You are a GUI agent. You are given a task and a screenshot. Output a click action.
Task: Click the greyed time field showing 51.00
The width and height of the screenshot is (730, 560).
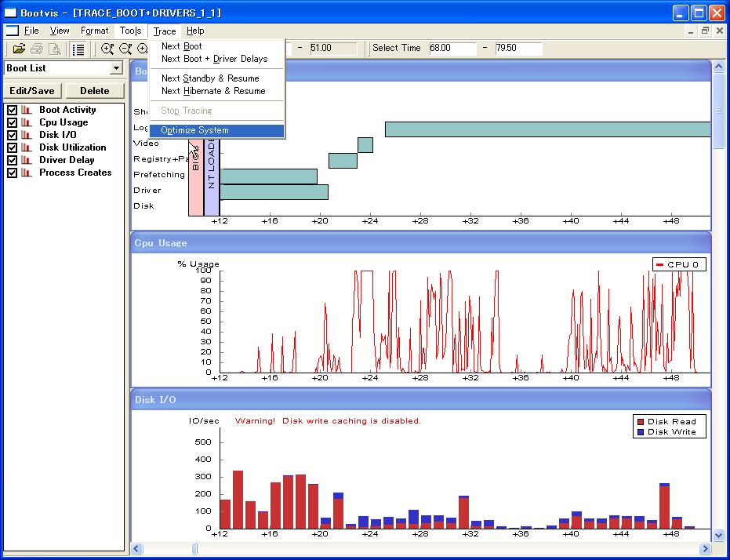click(333, 48)
